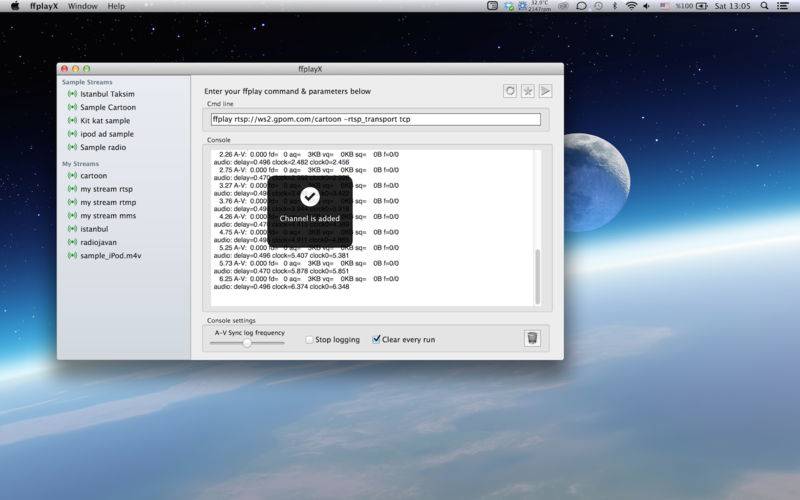The width and height of the screenshot is (800, 500).
Task: Click the stream icon beside sample_iPod.m4v
Action: coord(72,255)
